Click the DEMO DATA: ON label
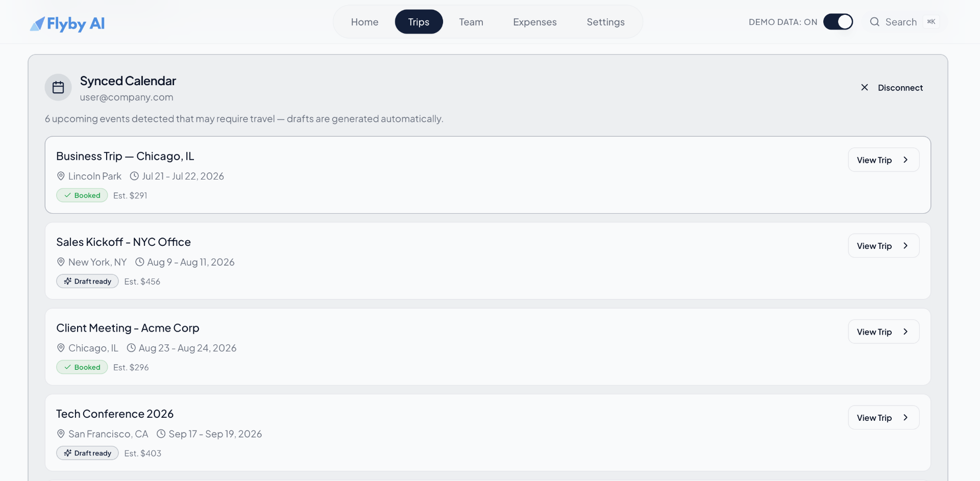 pos(783,22)
